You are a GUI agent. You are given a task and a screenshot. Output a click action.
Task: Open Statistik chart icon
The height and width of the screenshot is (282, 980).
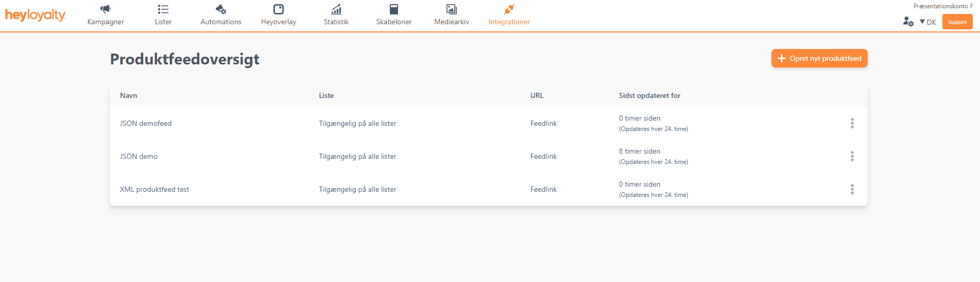click(x=336, y=9)
